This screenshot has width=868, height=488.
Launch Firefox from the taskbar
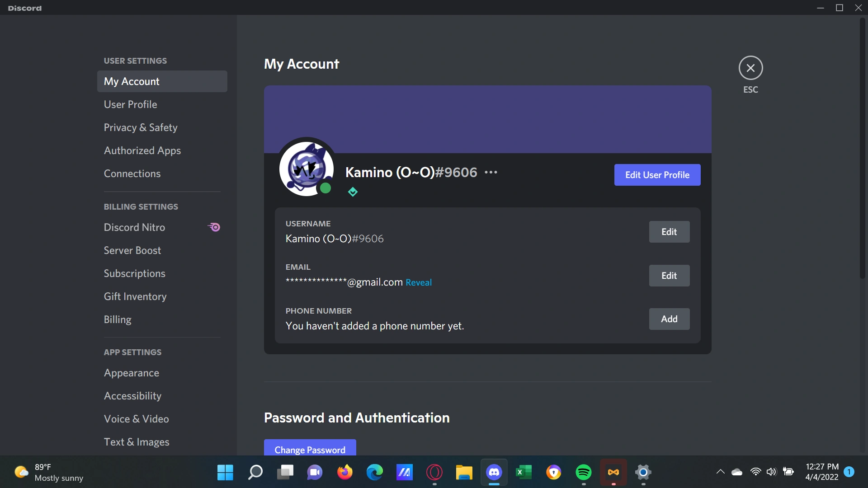point(344,473)
